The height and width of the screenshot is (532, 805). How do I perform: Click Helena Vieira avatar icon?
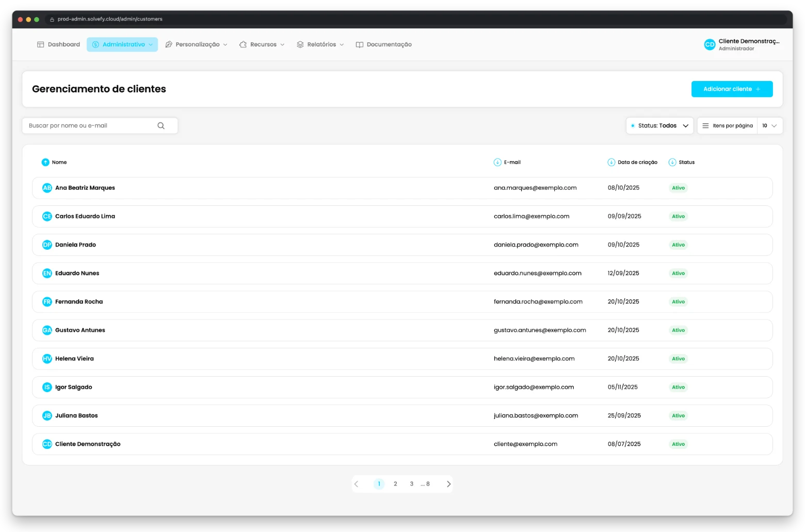pyautogui.click(x=47, y=359)
